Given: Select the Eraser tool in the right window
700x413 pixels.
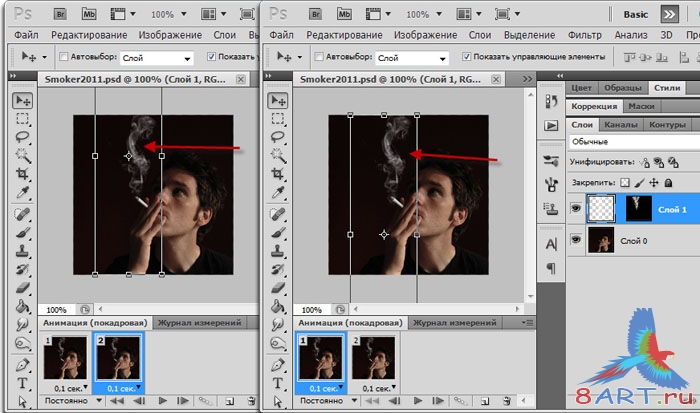Looking at the screenshot, I should (277, 288).
